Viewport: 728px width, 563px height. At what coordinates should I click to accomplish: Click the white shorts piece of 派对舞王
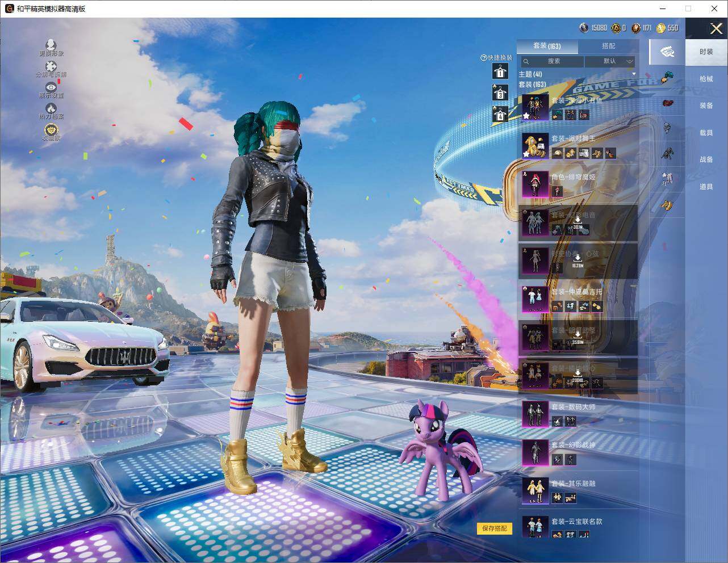pos(584,153)
